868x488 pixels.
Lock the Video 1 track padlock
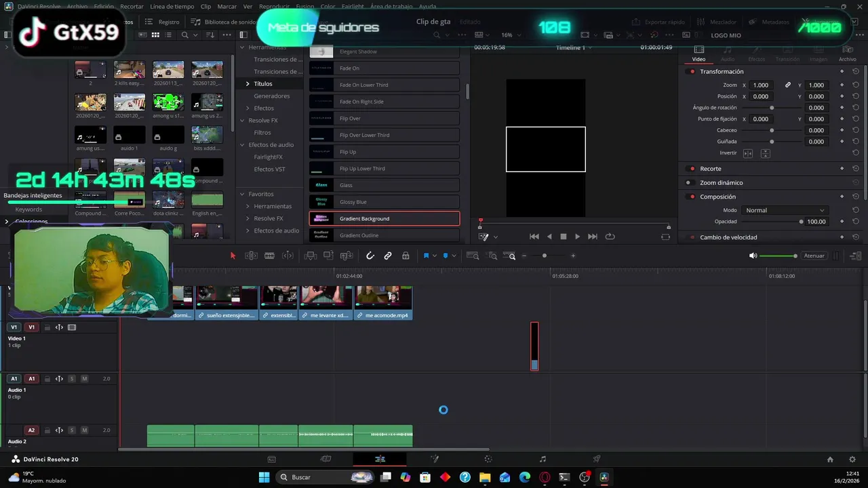[47, 327]
